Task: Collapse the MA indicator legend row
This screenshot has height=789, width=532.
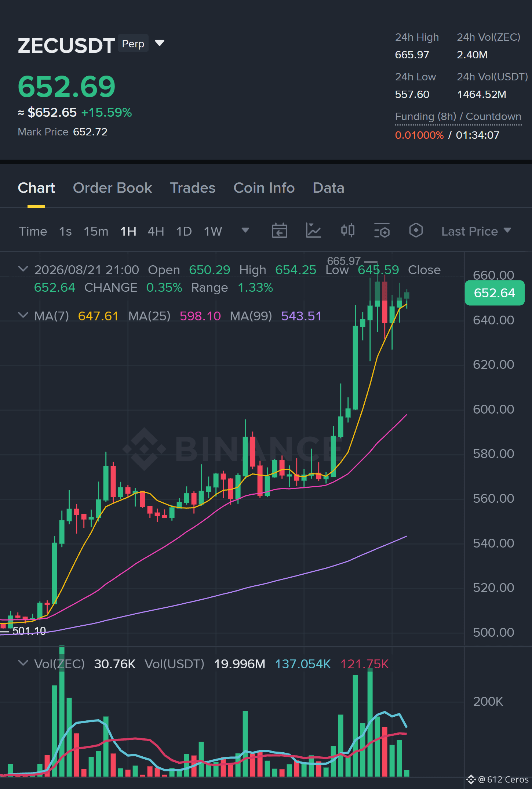Action: (x=23, y=315)
